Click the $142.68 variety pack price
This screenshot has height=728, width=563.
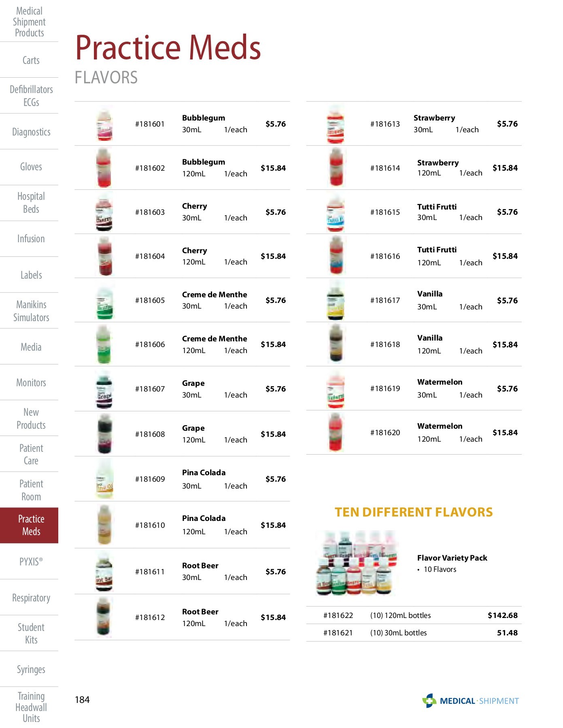tap(502, 615)
